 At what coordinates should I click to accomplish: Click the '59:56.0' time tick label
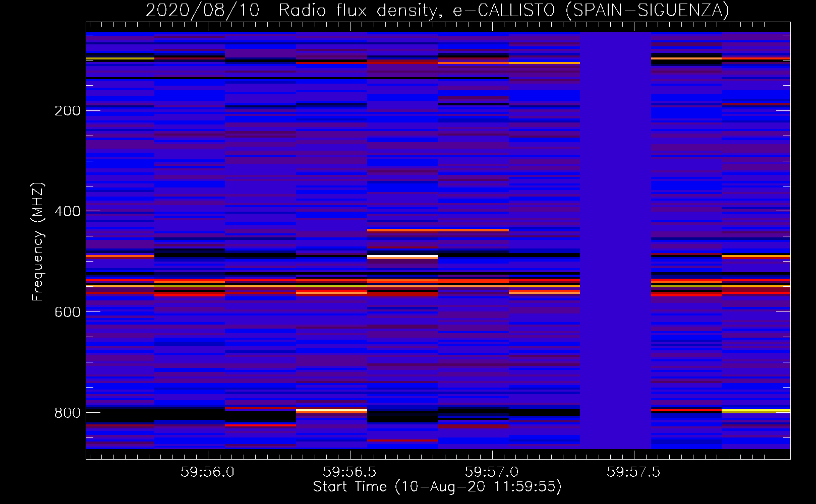point(208,472)
